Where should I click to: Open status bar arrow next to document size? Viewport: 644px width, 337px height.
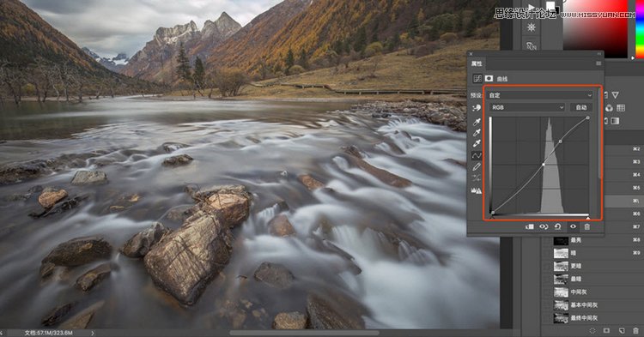(x=93, y=333)
